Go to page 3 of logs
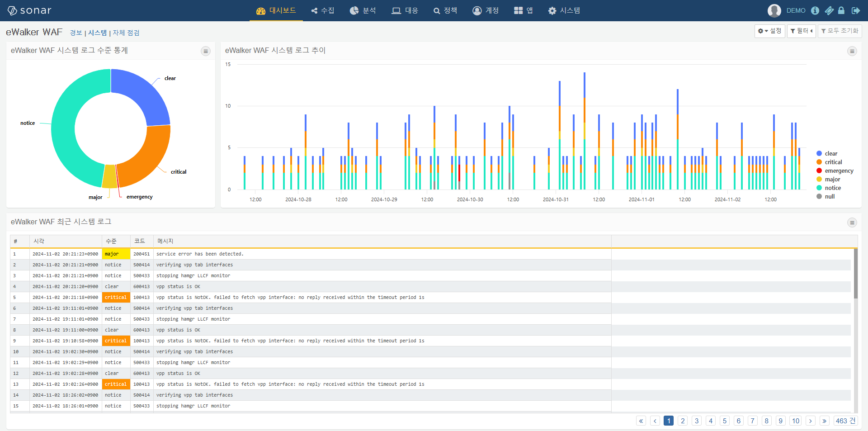868x431 pixels. click(x=697, y=421)
